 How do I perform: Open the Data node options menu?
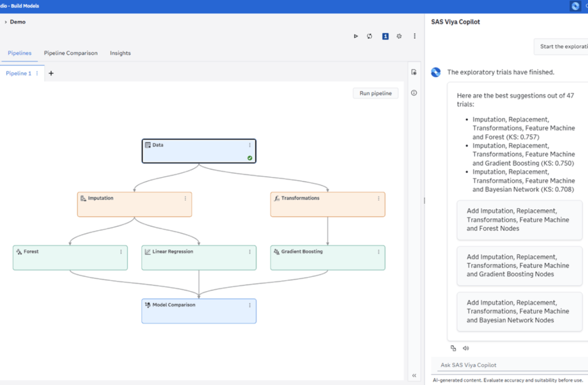[250, 145]
